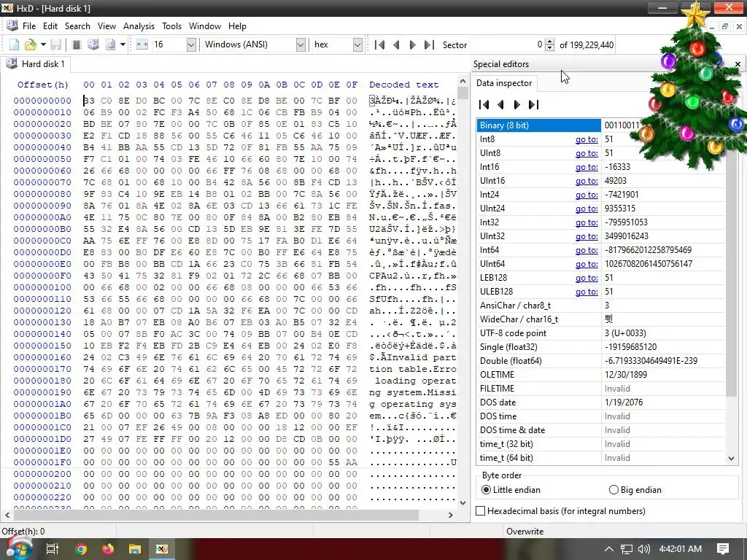
Task: Expand the disk image dropdown arrow
Action: pyautogui.click(x=123, y=44)
